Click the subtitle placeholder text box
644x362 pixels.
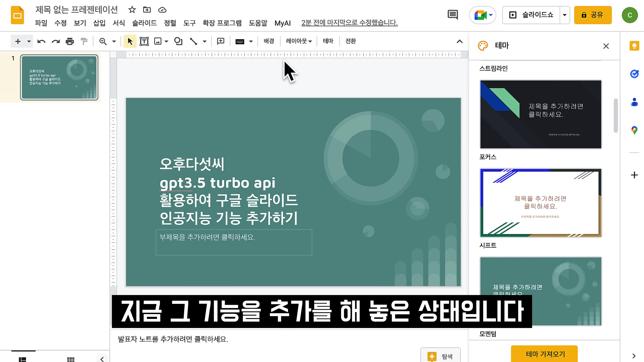(x=234, y=242)
